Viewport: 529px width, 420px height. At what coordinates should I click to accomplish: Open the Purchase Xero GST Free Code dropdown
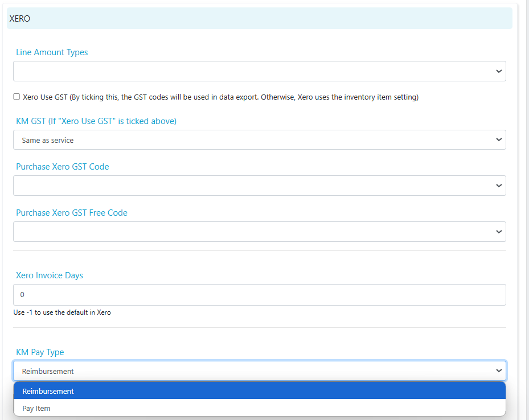(260, 232)
